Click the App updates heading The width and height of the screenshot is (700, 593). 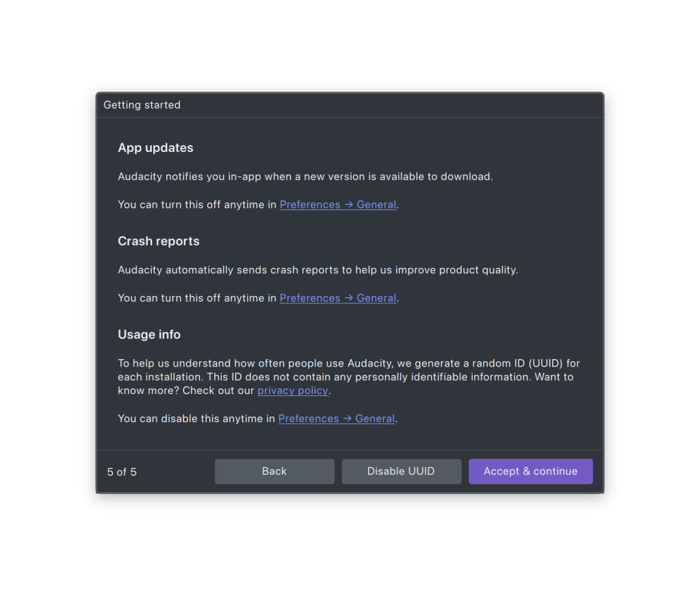click(155, 148)
